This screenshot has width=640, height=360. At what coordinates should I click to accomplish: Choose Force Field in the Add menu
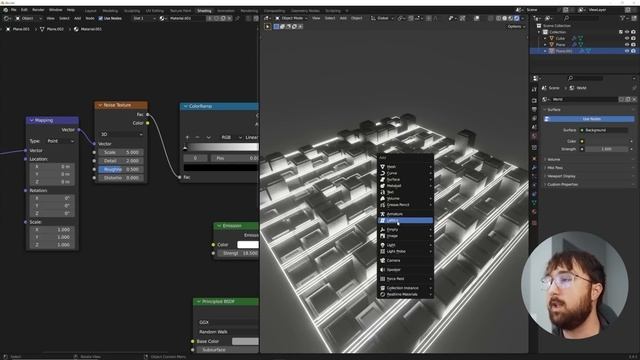click(405, 279)
